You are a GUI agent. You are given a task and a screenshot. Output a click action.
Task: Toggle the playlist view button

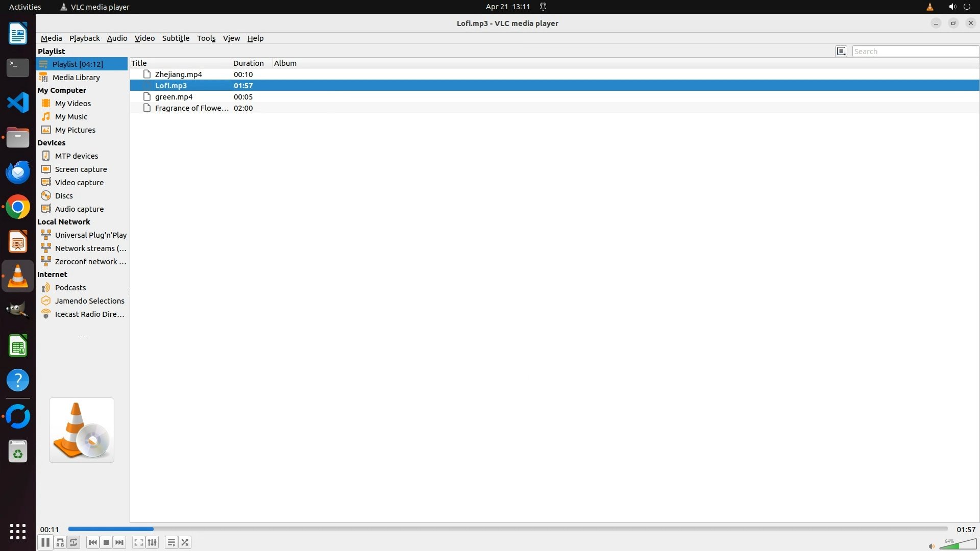tap(171, 542)
